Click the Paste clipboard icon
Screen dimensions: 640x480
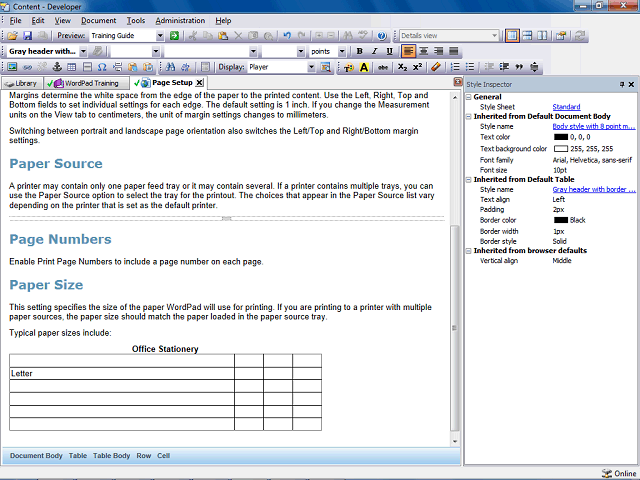(x=223, y=36)
